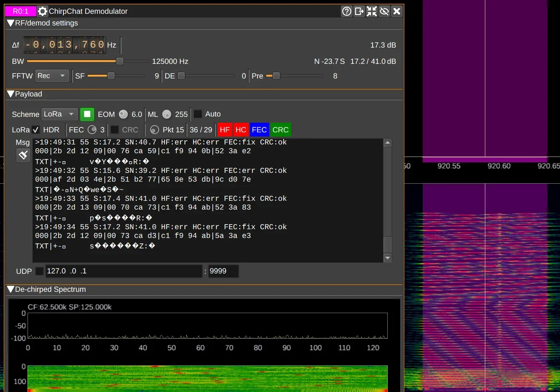Adjust the FEC parity dial
This screenshot has height=392, width=560.
coord(92,130)
